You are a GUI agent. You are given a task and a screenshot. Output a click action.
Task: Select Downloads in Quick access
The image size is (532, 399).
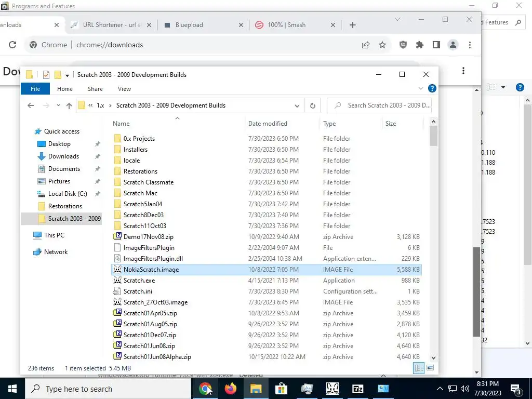click(63, 156)
